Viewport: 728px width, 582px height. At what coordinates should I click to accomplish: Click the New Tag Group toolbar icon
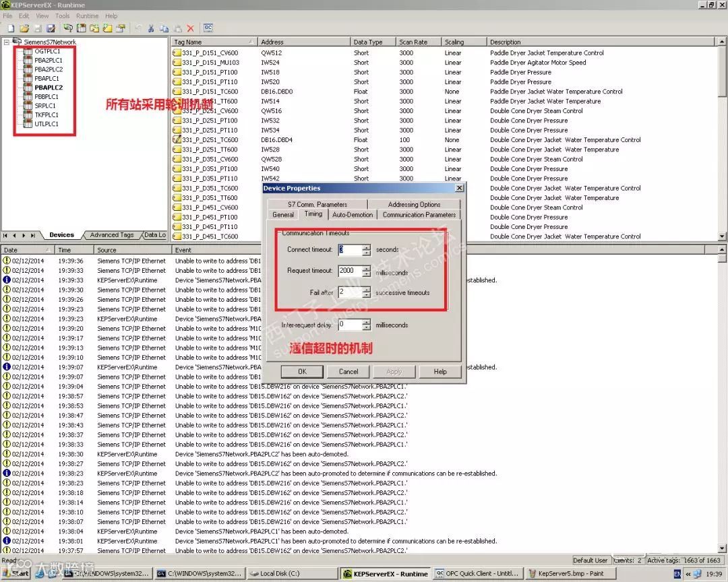click(x=94, y=28)
